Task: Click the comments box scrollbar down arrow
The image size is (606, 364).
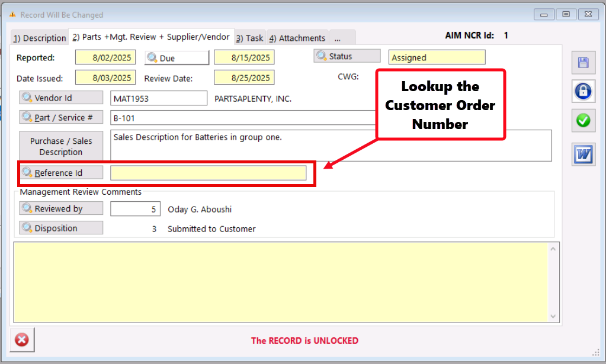Action: 554,317
